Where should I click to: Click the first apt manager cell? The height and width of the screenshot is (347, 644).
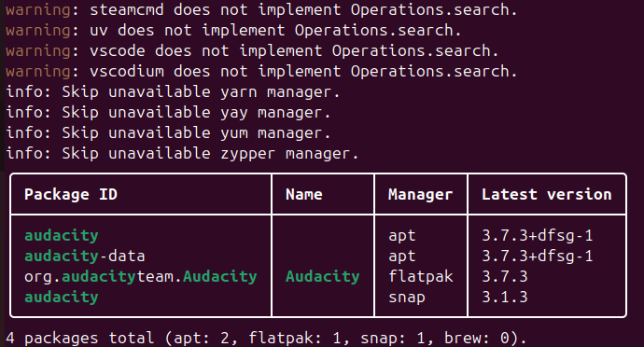[x=402, y=236]
